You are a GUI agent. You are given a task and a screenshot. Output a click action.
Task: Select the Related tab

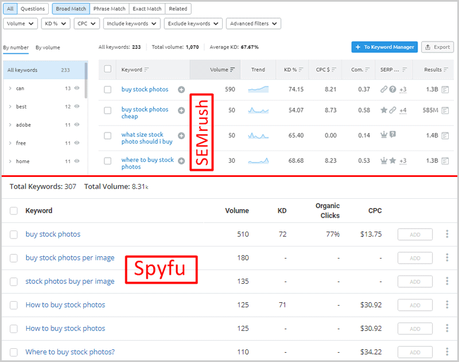point(178,9)
